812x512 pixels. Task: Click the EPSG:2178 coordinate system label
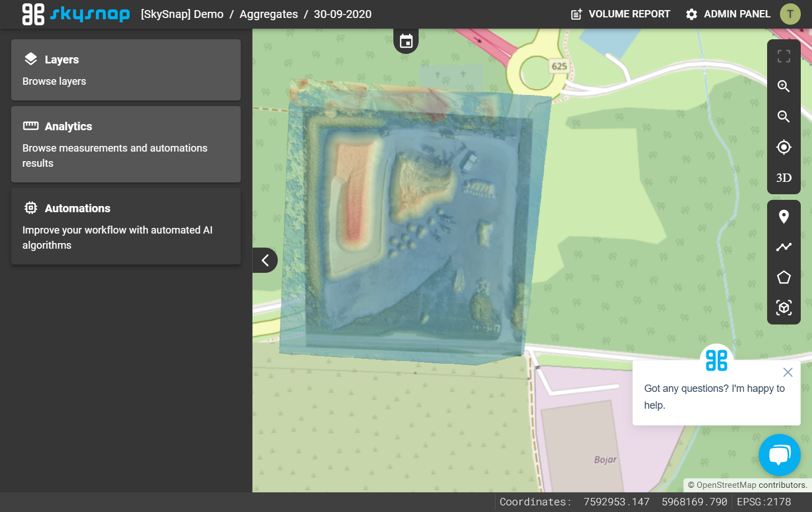tap(764, 502)
